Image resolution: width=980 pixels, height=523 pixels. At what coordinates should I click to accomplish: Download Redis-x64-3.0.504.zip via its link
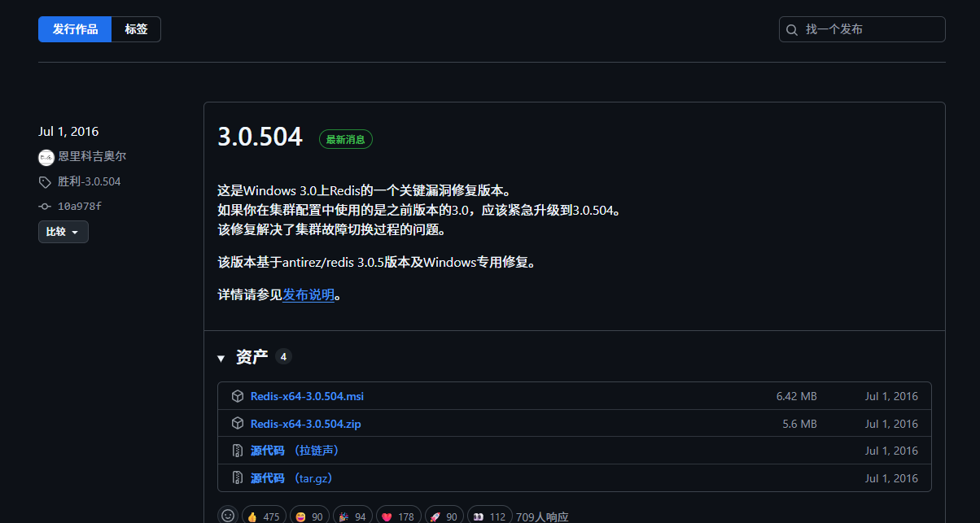305,423
